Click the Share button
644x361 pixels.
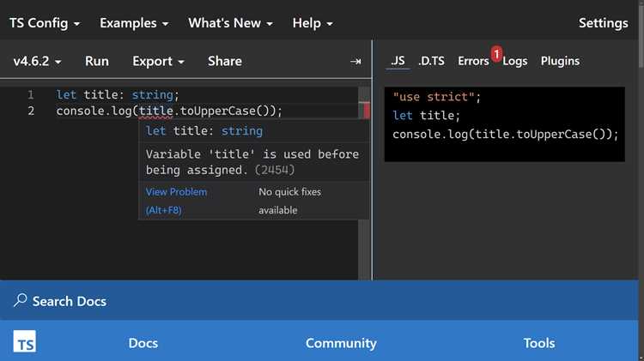point(225,61)
